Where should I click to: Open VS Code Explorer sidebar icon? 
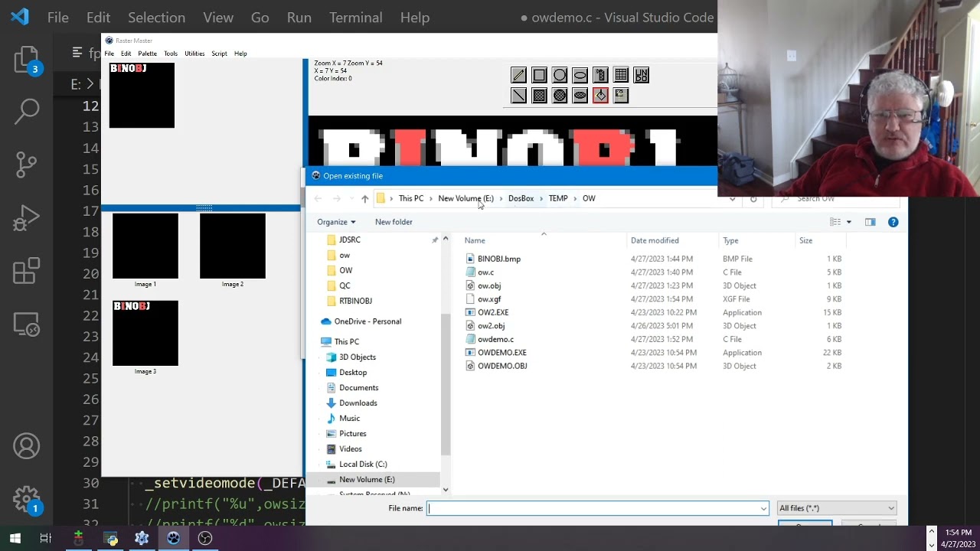point(26,60)
